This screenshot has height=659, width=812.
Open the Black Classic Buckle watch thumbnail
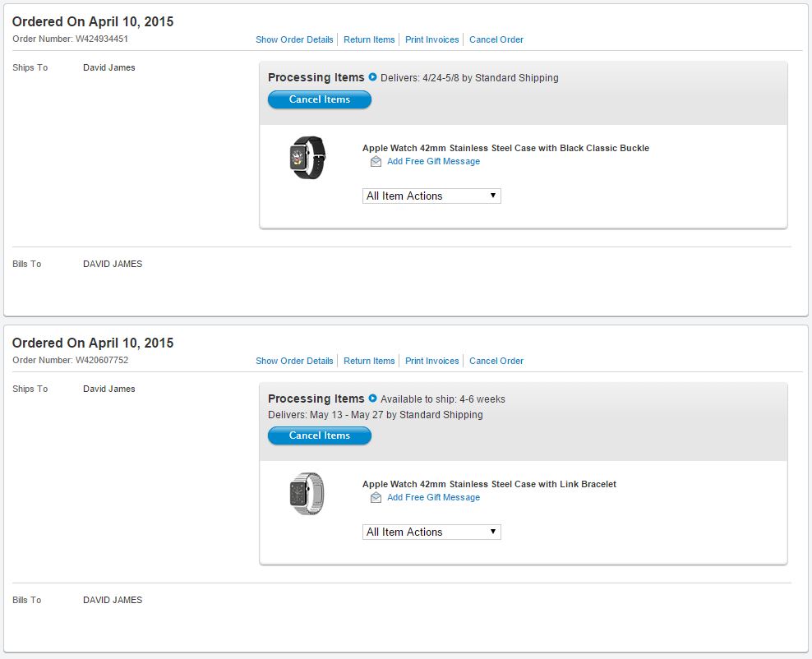(307, 158)
